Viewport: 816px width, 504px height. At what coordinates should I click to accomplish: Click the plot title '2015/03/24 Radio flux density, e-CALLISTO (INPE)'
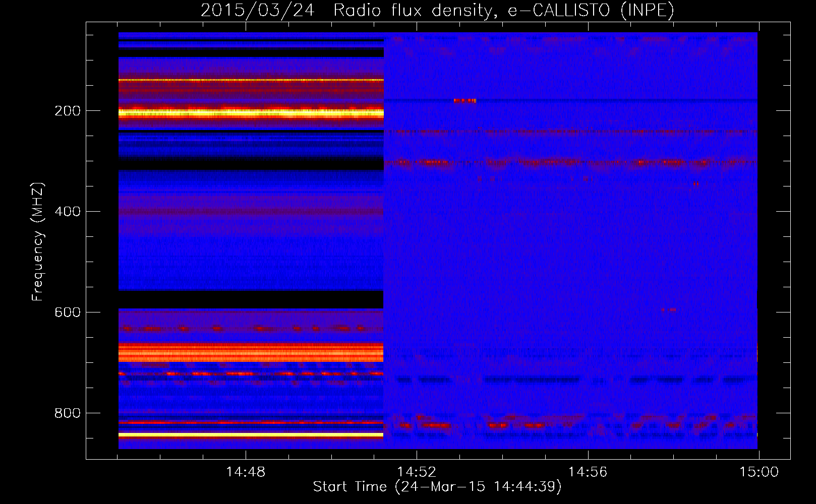click(437, 10)
